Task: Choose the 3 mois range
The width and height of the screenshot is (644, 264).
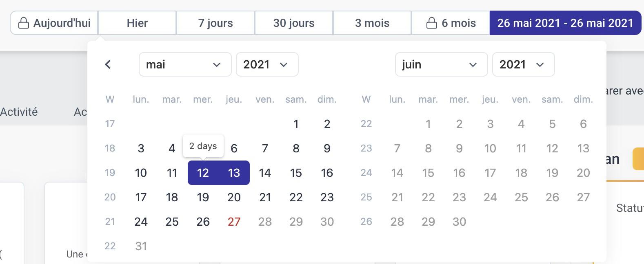Action: [x=372, y=23]
